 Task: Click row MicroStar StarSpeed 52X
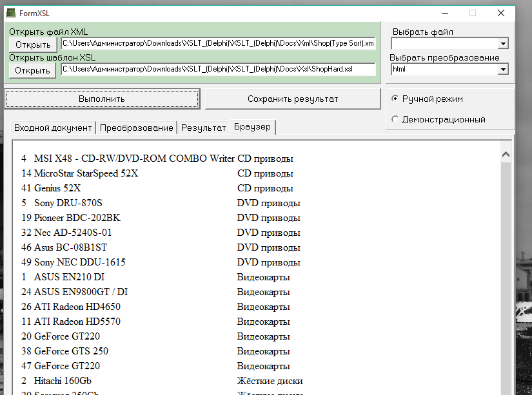(x=157, y=173)
